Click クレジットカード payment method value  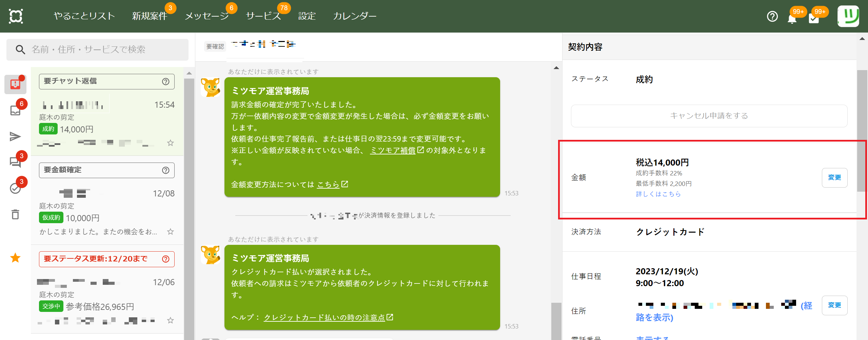coord(670,232)
